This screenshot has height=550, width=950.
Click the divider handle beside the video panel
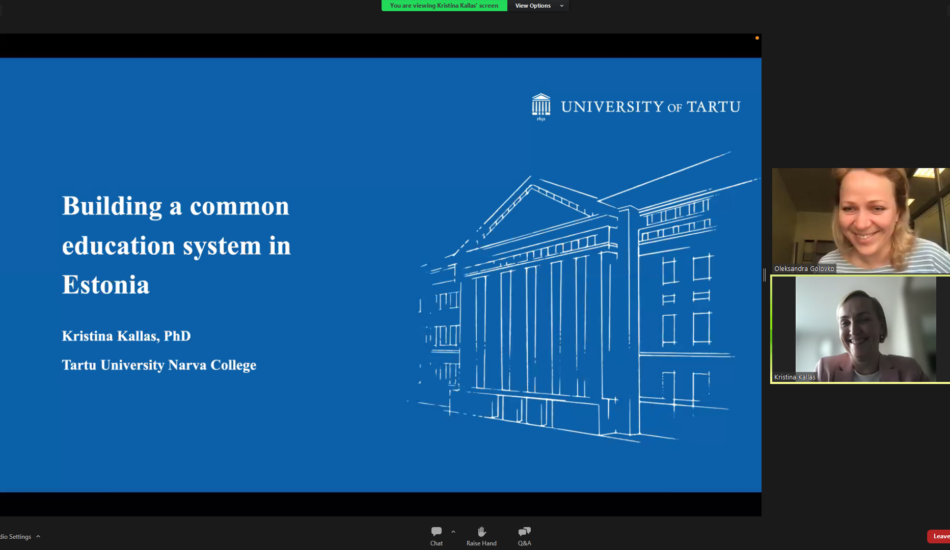[765, 274]
